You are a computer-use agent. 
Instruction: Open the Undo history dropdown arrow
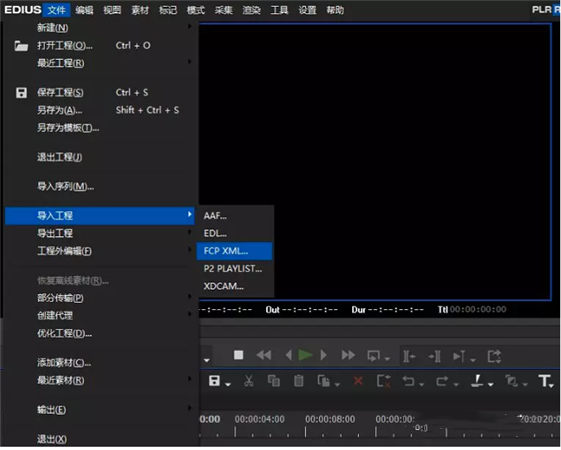[422, 386]
